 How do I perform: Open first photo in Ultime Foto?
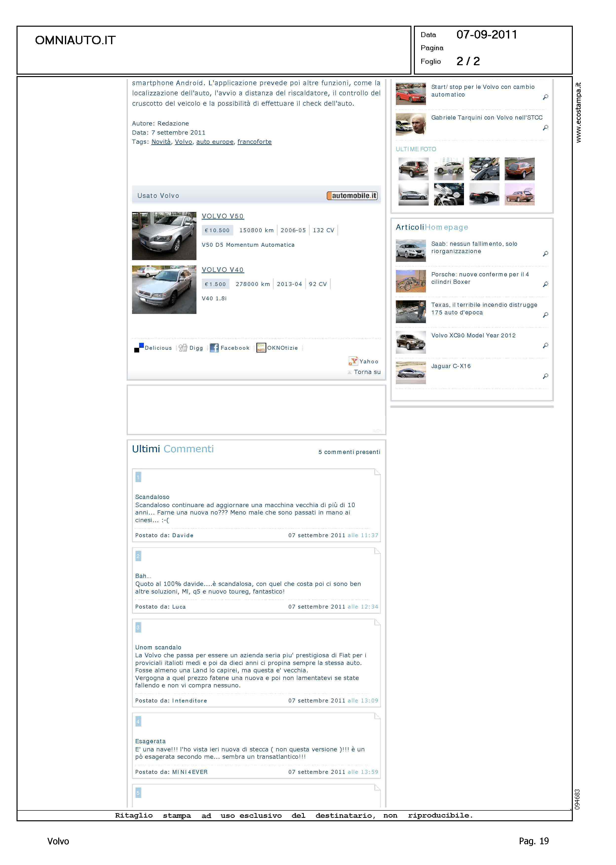413,169
